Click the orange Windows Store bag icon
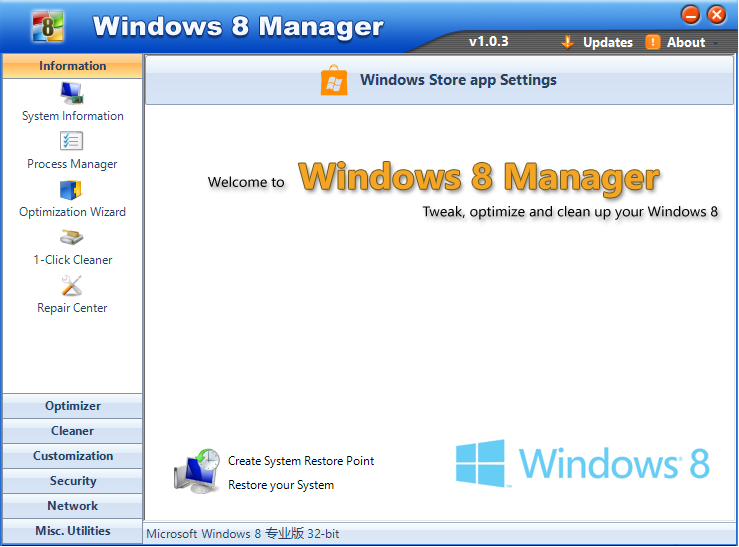The height and width of the screenshot is (547, 739). [334, 80]
